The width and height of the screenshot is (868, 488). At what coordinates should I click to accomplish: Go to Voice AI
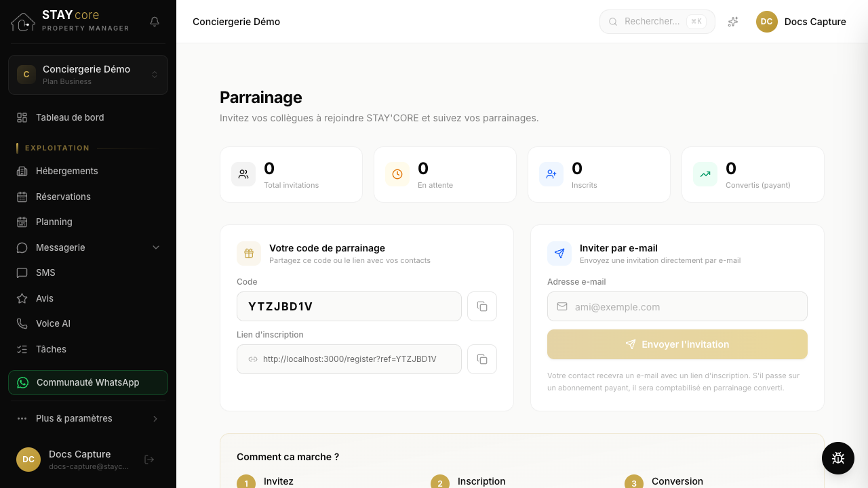88,323
